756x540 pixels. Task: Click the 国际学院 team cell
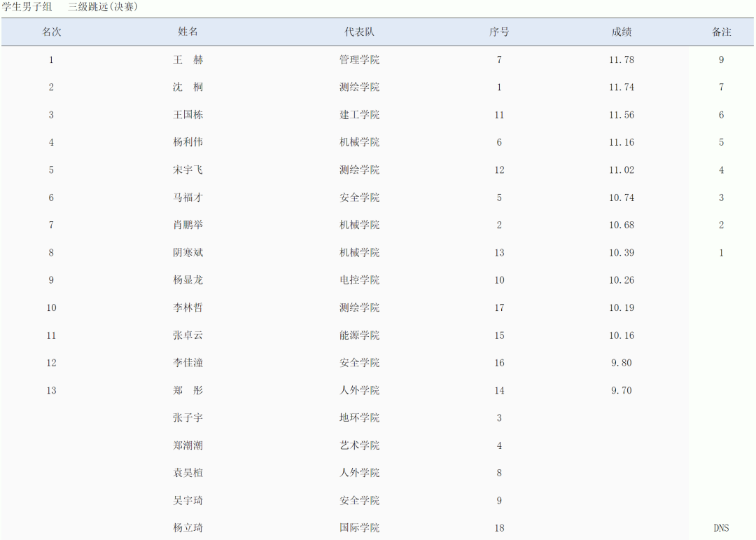coord(359,528)
